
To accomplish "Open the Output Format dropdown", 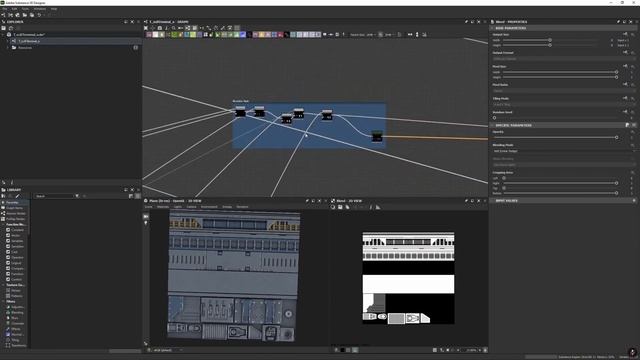I will [x=564, y=59].
